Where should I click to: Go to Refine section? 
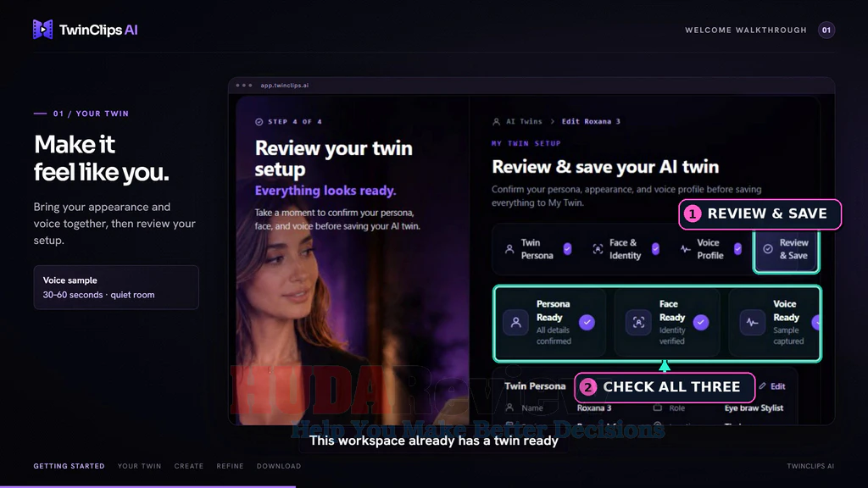pyautogui.click(x=230, y=466)
